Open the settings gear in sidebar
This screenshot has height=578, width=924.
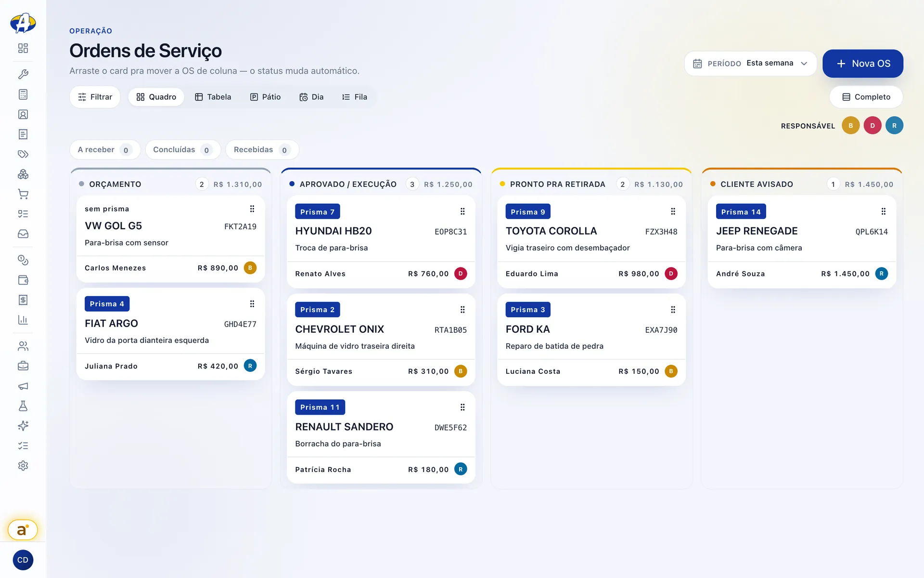coord(23,466)
